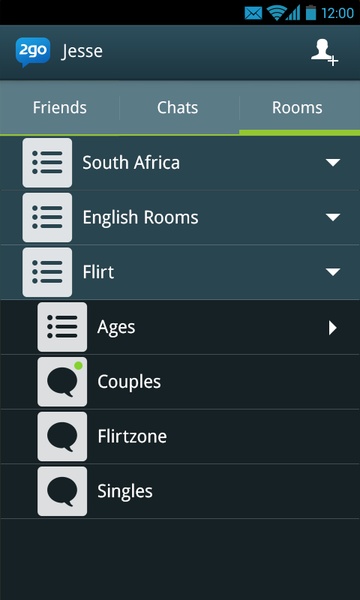
Task: Tap the Singles chat bubble icon
Action: coord(62,491)
